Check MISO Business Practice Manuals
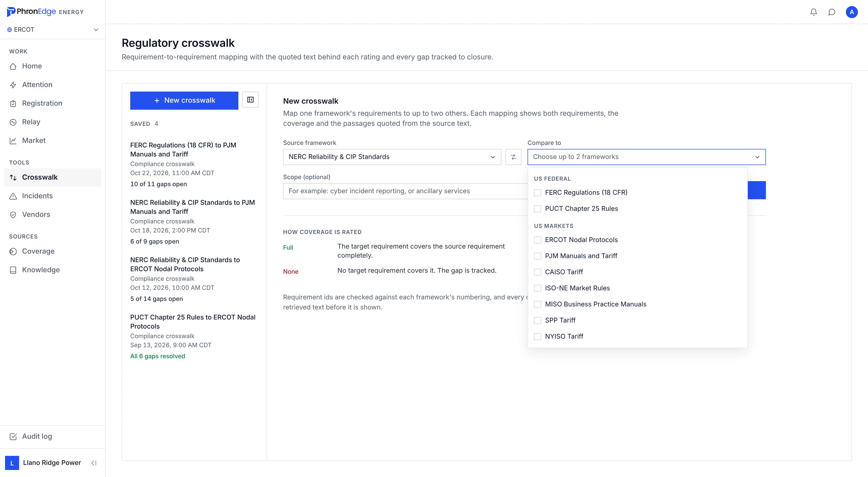This screenshot has width=868, height=477. tap(537, 304)
